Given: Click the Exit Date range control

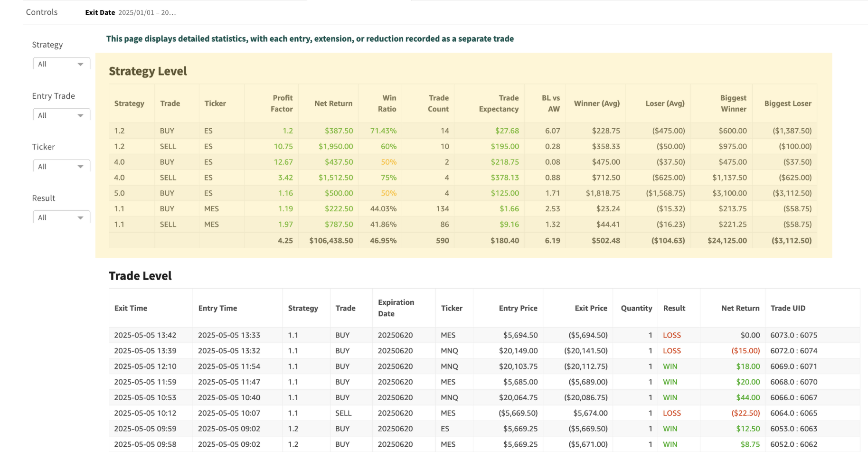Looking at the screenshot, I should click(131, 13).
